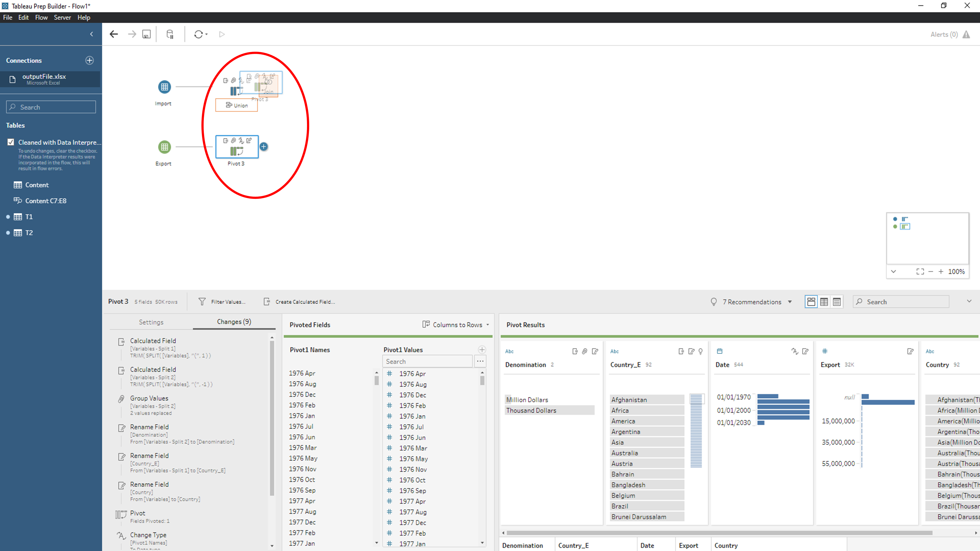Click the Save flow icon in toolbar
Screen dimensions: 980x551
tap(147, 34)
